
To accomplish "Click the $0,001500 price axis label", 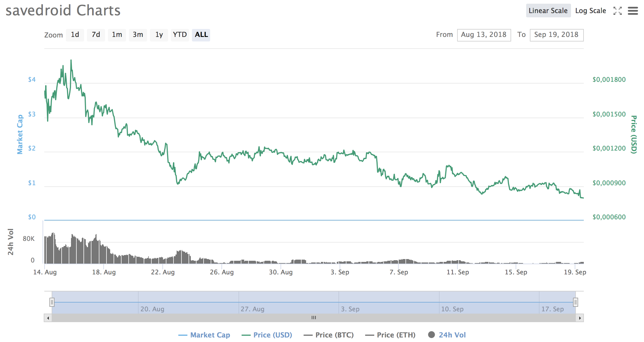I will click(x=609, y=114).
